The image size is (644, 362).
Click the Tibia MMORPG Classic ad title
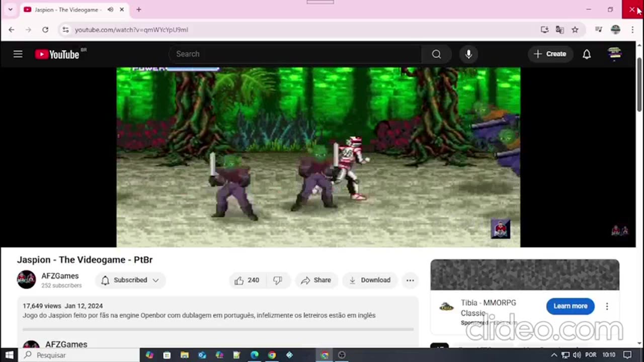pyautogui.click(x=488, y=308)
